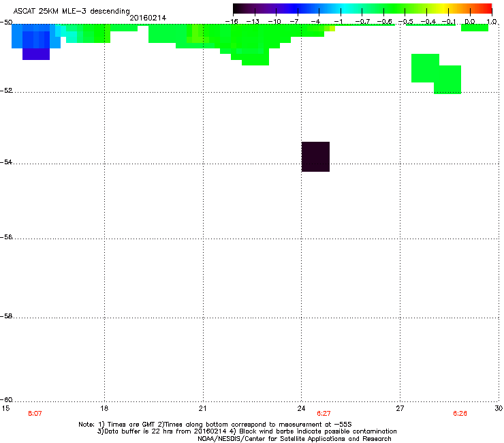Click the -56 latitude axis label
The height and width of the screenshot is (443, 504).
pos(6,237)
